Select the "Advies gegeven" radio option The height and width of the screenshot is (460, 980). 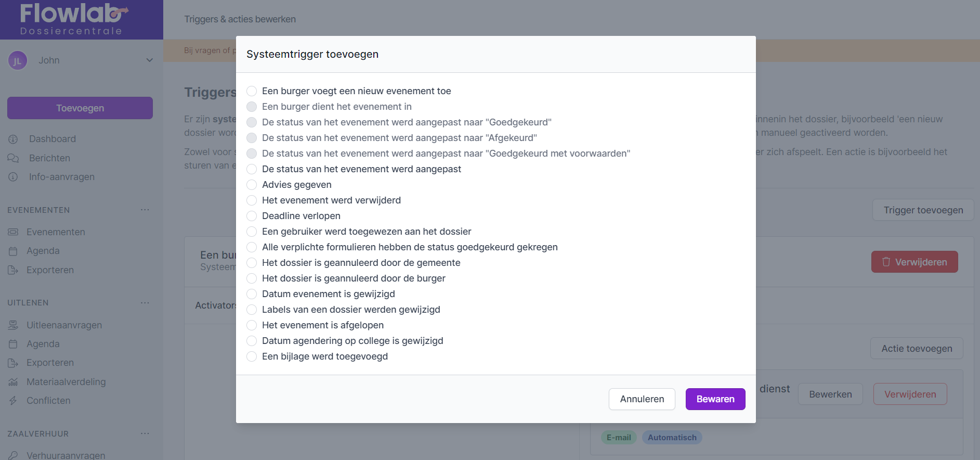click(x=252, y=185)
